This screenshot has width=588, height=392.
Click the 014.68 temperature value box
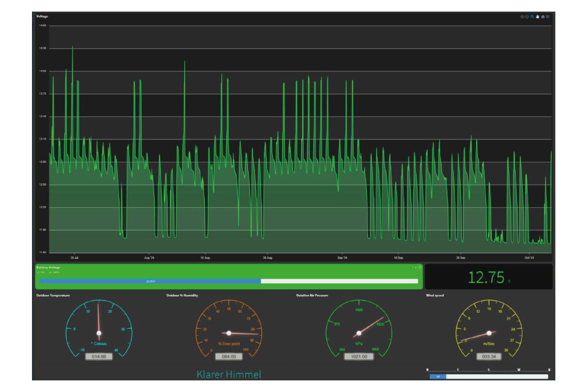tap(99, 356)
